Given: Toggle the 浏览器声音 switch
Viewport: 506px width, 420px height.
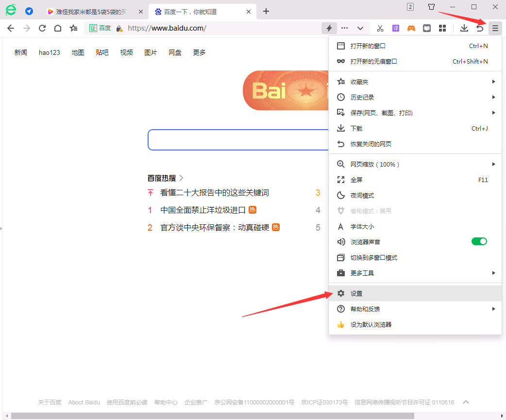Looking at the screenshot, I should (479, 242).
